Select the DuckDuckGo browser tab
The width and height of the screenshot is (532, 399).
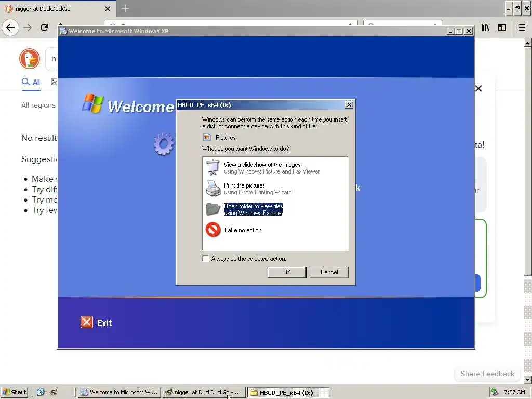click(x=58, y=9)
